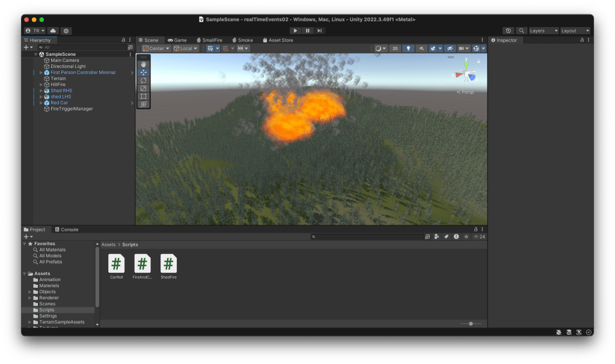Open Undo History from top toolbar

tap(509, 31)
